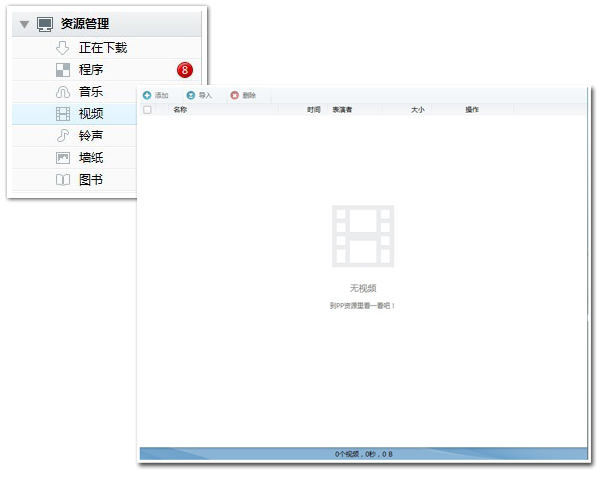Click the picture icon for 墙纸
Screen dimensions: 600x500
coord(63,158)
